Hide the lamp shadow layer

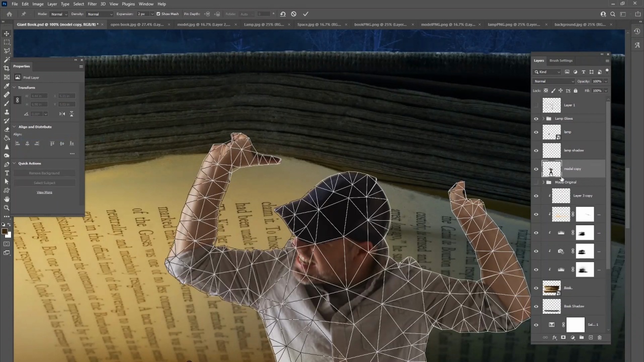click(x=536, y=150)
